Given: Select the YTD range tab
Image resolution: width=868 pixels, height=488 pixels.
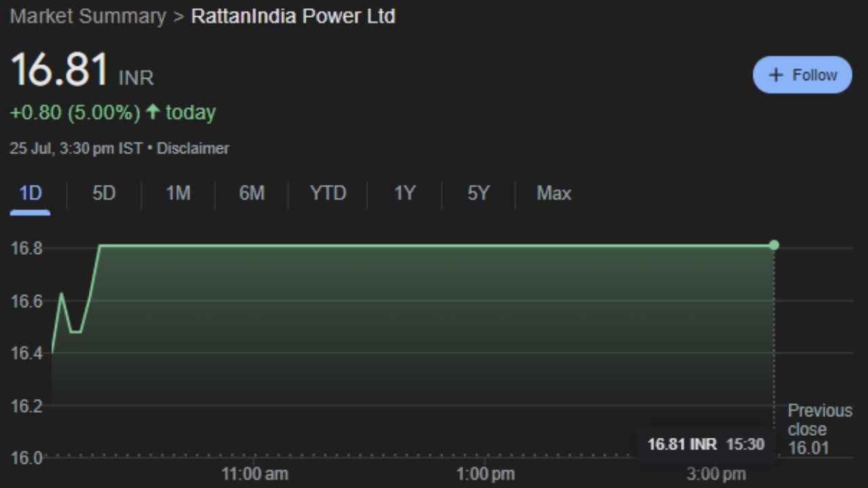Looking at the screenshot, I should point(328,193).
